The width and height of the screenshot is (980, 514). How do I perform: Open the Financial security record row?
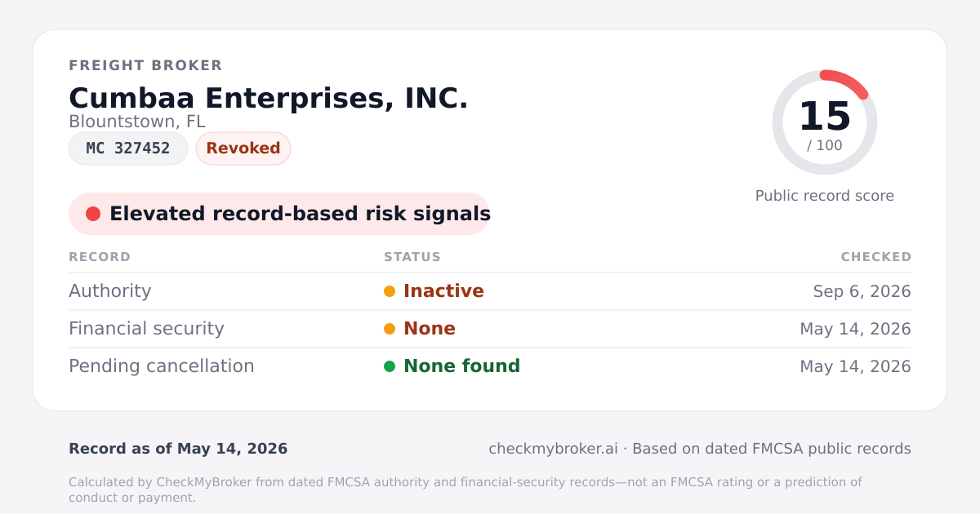[490, 329]
